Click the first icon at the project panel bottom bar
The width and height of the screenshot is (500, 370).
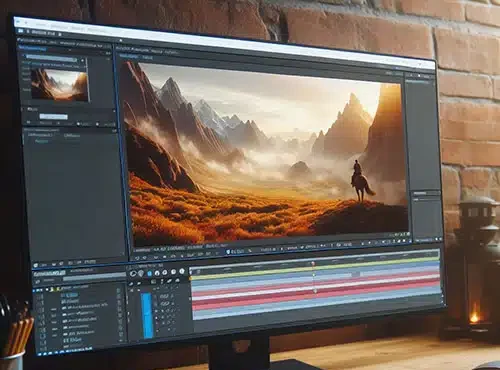(x=36, y=265)
